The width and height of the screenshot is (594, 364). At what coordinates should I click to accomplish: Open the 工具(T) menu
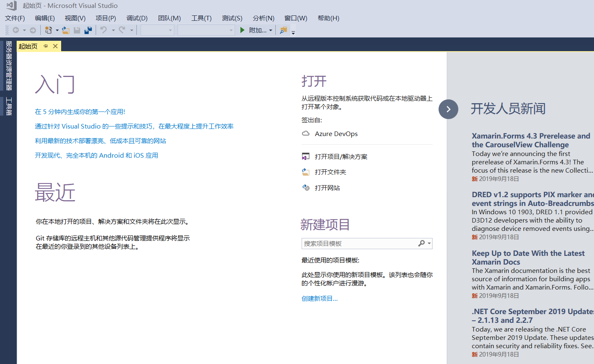(201, 18)
